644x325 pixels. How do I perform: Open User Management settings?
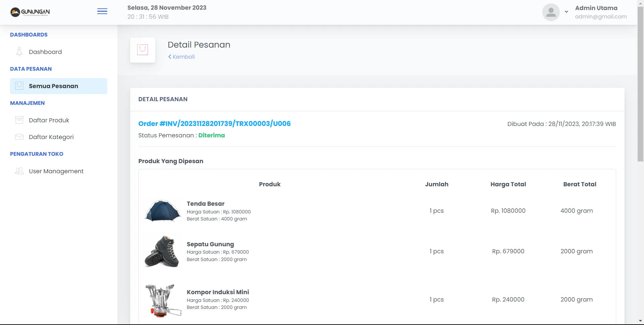pyautogui.click(x=56, y=171)
